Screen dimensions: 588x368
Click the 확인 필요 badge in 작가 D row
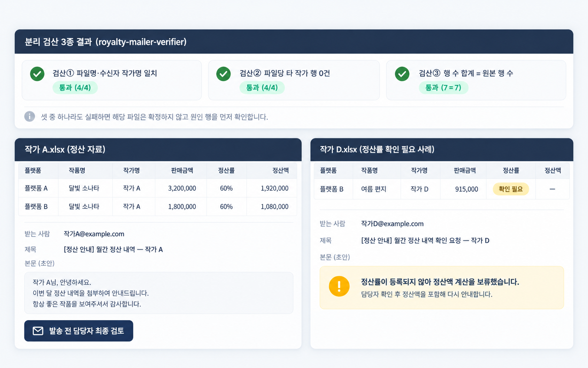click(x=511, y=189)
